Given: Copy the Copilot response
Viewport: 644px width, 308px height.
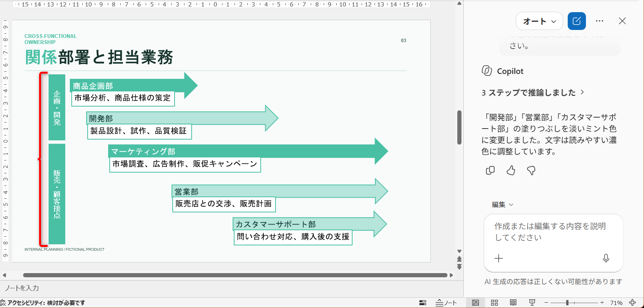Looking at the screenshot, I should pyautogui.click(x=490, y=170).
